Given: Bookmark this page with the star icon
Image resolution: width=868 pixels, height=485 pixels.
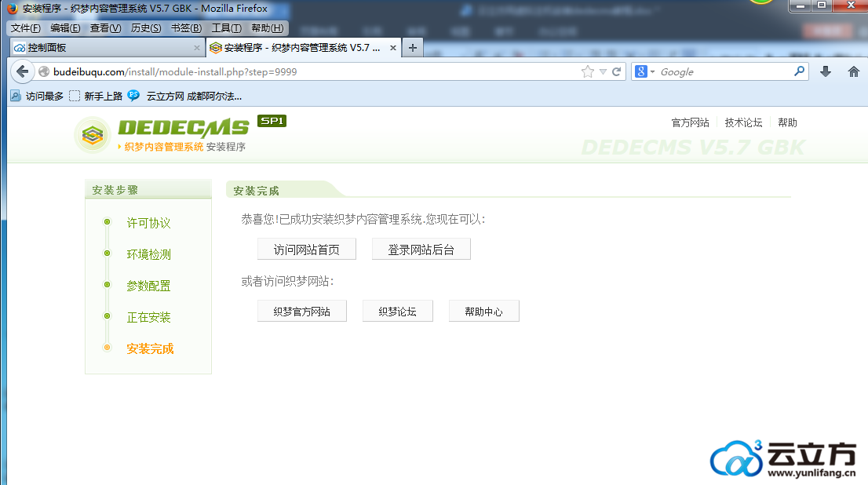Looking at the screenshot, I should click(x=588, y=71).
